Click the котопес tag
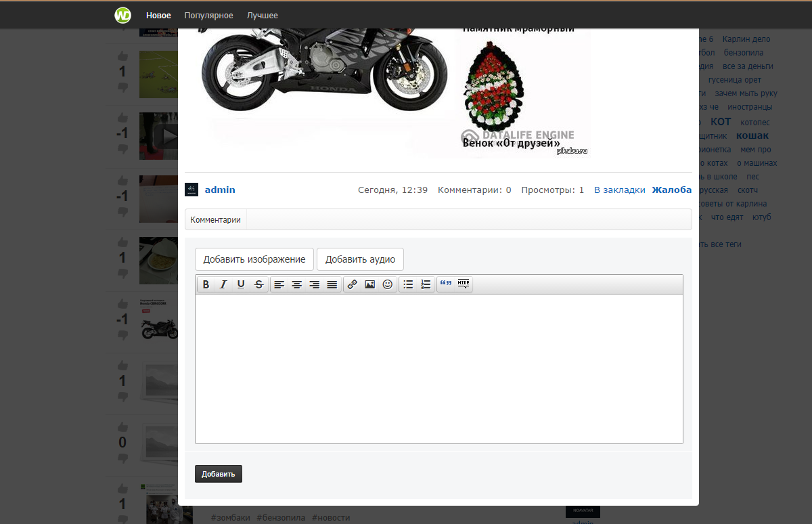812x524 pixels. [x=755, y=123]
